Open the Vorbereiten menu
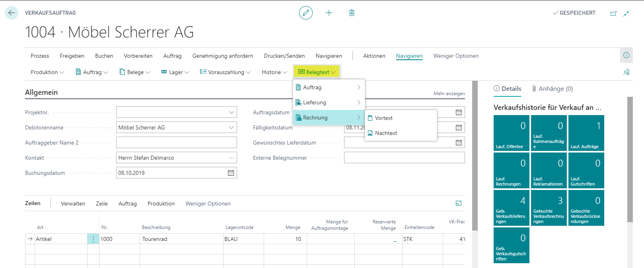 tap(138, 56)
